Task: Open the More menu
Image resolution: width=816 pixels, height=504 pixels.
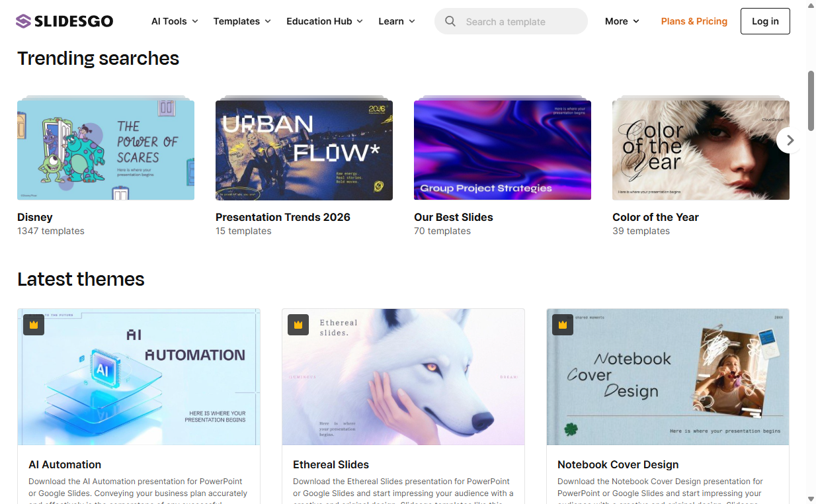Action: tap(622, 21)
